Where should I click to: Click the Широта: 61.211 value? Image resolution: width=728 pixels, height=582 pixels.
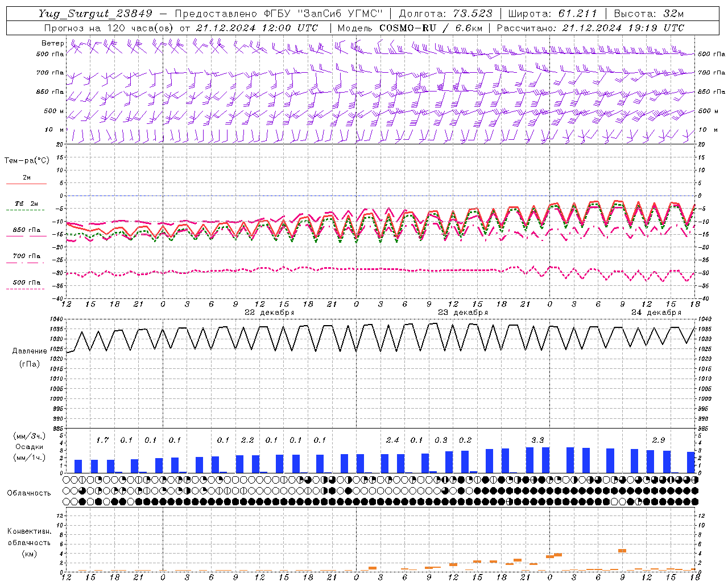point(552,14)
